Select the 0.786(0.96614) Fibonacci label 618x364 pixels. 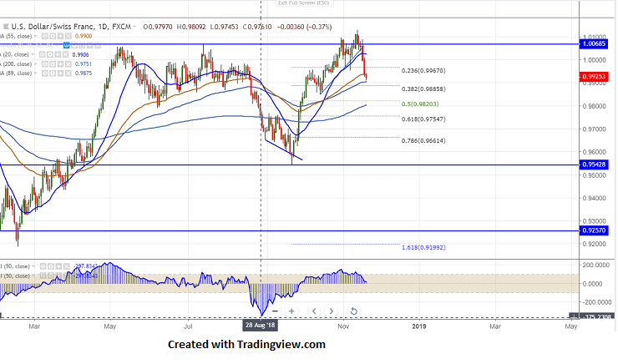tap(423, 140)
